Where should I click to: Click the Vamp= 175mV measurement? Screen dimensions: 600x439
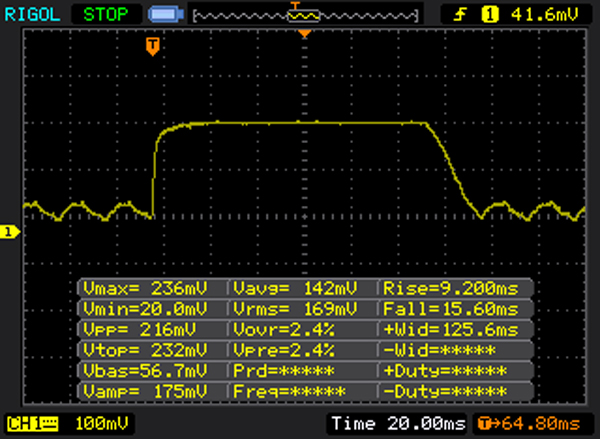pos(145,392)
